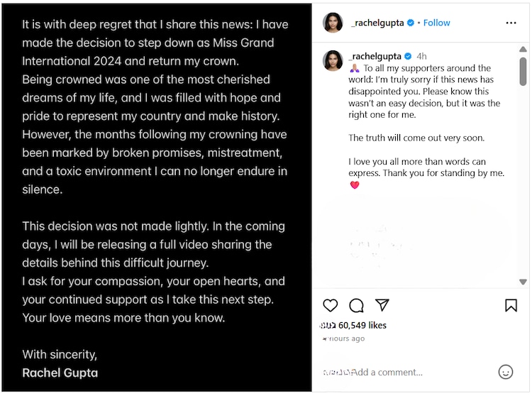
Task: Click the comment speech bubble icon
Action: tap(357, 305)
